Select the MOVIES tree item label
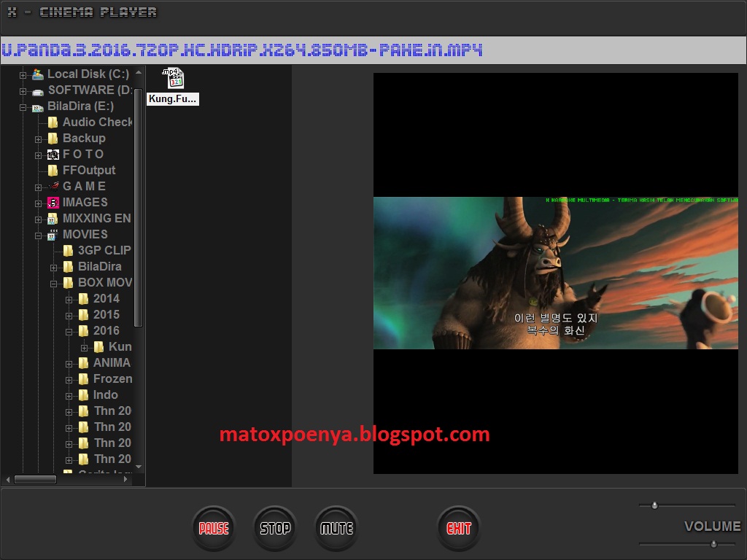This screenshot has height=560, width=747. [85, 234]
